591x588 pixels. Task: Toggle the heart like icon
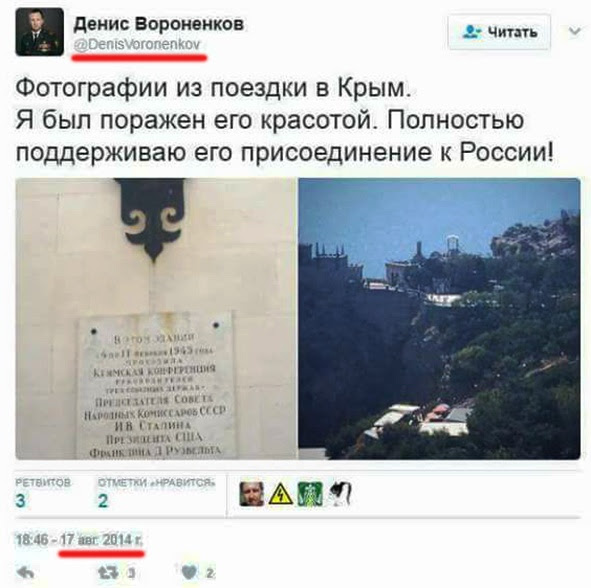[x=189, y=573]
